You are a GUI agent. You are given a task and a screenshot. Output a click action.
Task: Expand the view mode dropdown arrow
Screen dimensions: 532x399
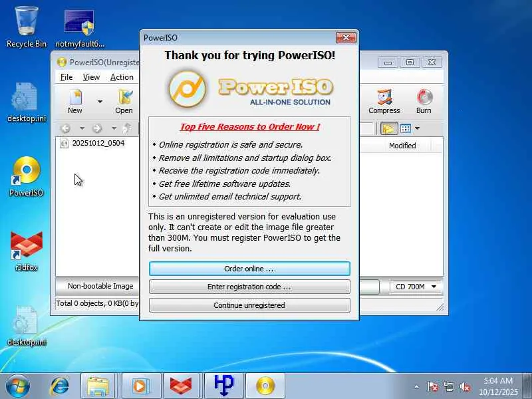coord(418,128)
